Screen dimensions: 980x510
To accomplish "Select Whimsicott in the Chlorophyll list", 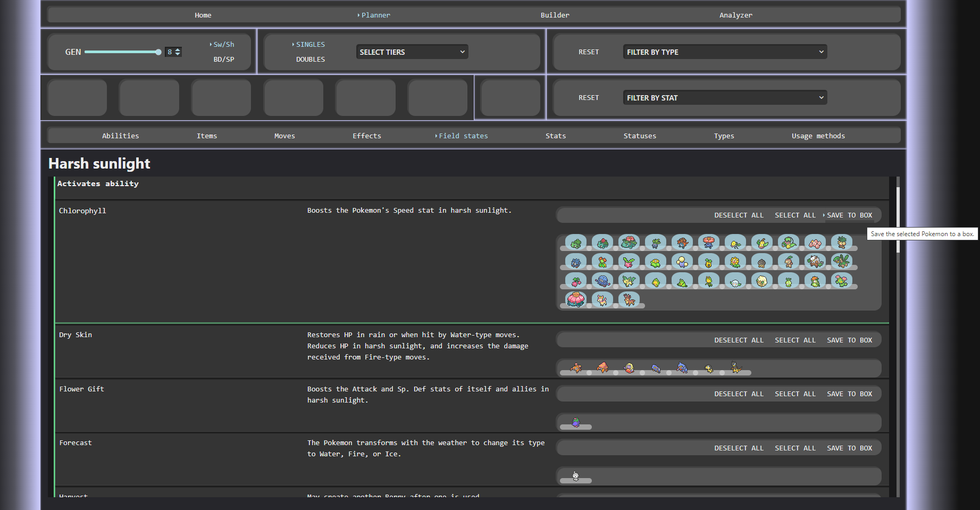I will pyautogui.click(x=762, y=280).
